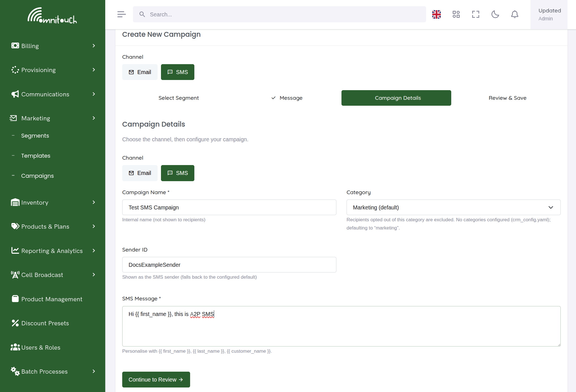Select SMS channel at top
Viewport: 576px width, 392px height.
tap(177, 72)
